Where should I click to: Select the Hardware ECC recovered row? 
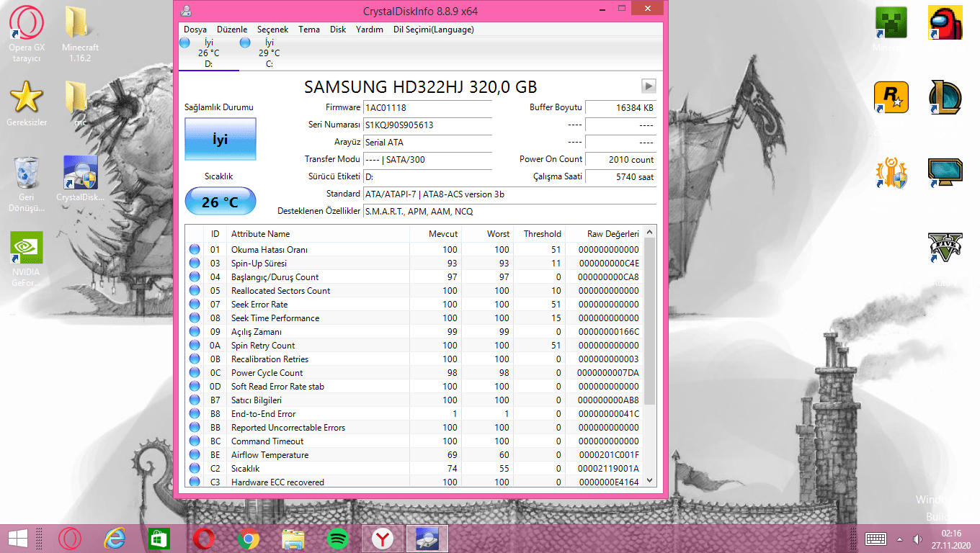(x=414, y=482)
